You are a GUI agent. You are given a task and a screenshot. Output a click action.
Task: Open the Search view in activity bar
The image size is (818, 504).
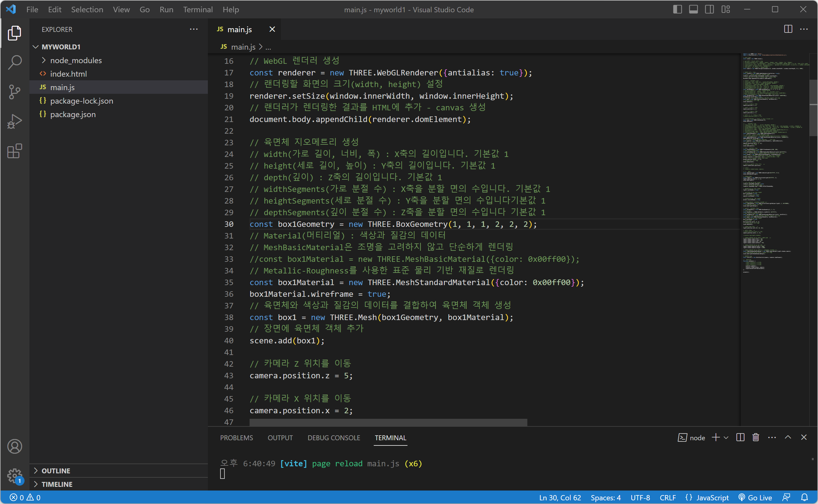(x=15, y=62)
